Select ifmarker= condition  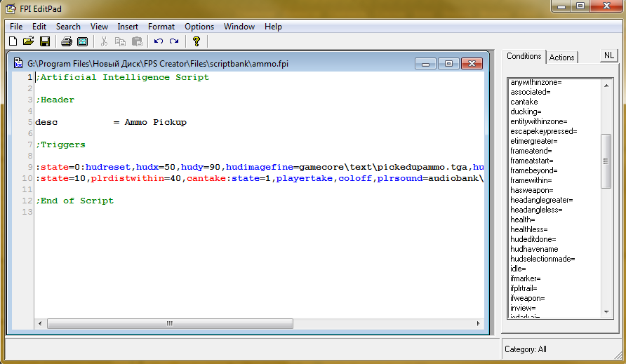(526, 278)
